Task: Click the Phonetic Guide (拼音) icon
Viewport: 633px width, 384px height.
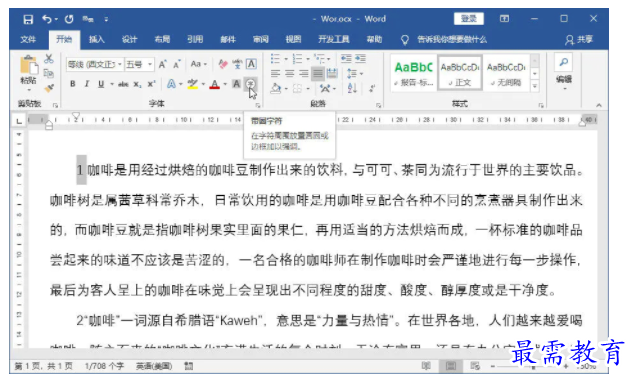Action: pyautogui.click(x=237, y=64)
